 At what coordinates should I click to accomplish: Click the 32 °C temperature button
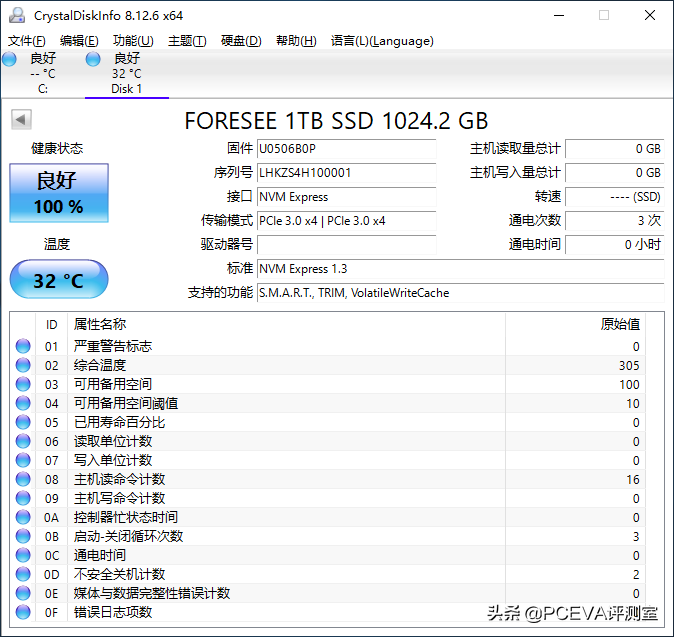[x=59, y=279]
